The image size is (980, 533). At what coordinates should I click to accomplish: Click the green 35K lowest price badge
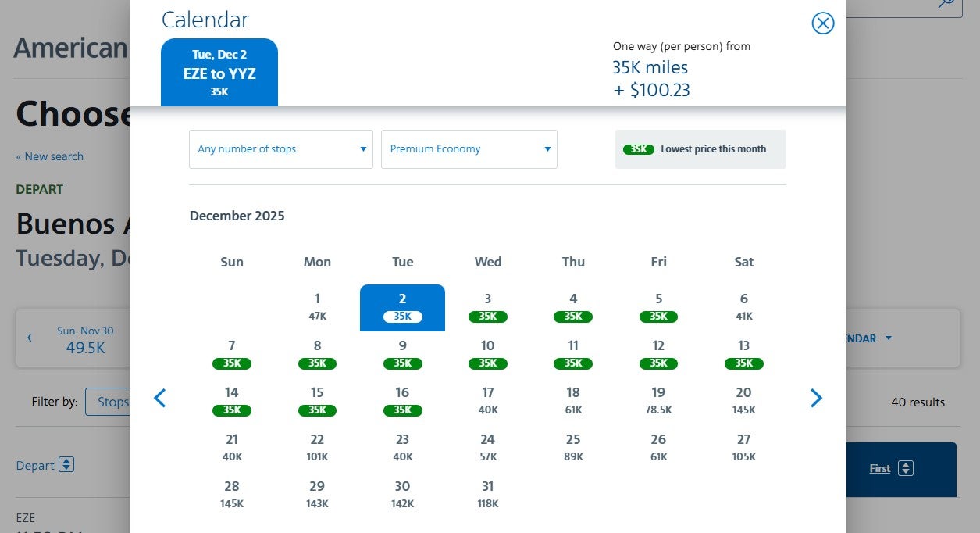click(x=639, y=148)
